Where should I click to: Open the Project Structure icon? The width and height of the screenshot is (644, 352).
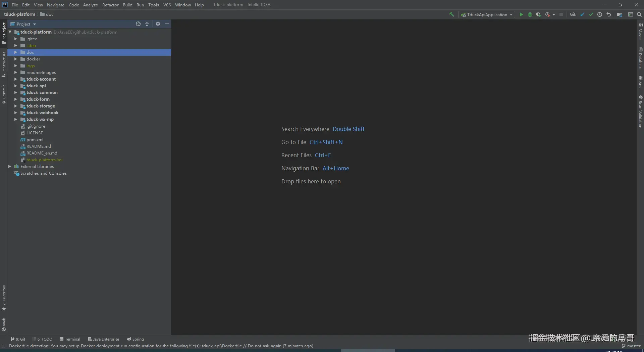[x=620, y=14]
